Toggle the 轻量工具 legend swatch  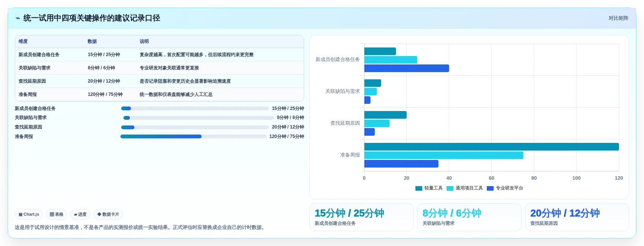point(419,188)
